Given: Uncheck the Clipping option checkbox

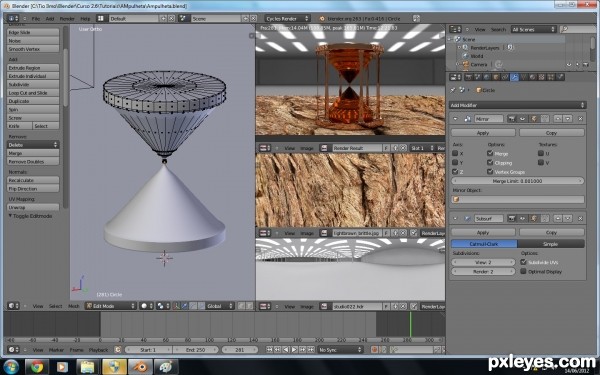Looking at the screenshot, I should pos(490,162).
